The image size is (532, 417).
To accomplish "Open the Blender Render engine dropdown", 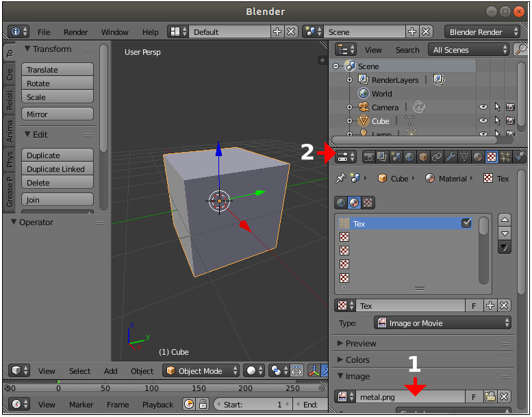I will click(482, 32).
